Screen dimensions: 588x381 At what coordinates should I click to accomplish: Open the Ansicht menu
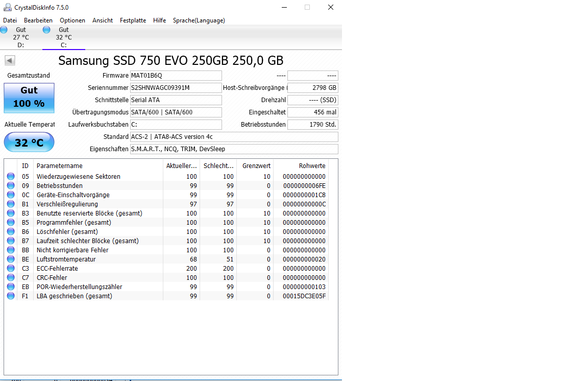(x=103, y=20)
